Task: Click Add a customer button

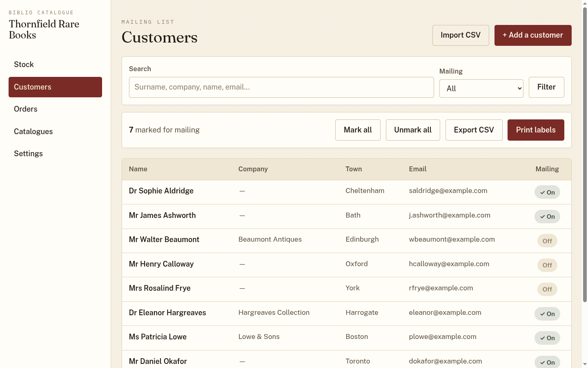Action: tap(533, 35)
